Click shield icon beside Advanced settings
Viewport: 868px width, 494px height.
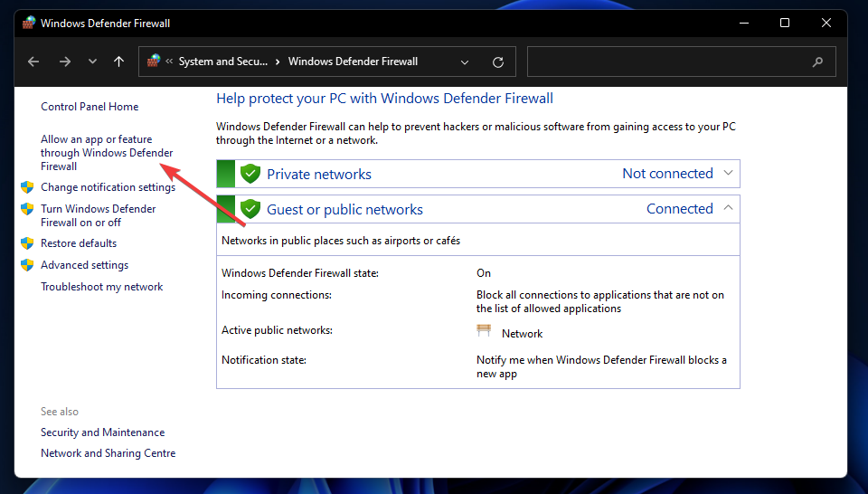click(27, 265)
